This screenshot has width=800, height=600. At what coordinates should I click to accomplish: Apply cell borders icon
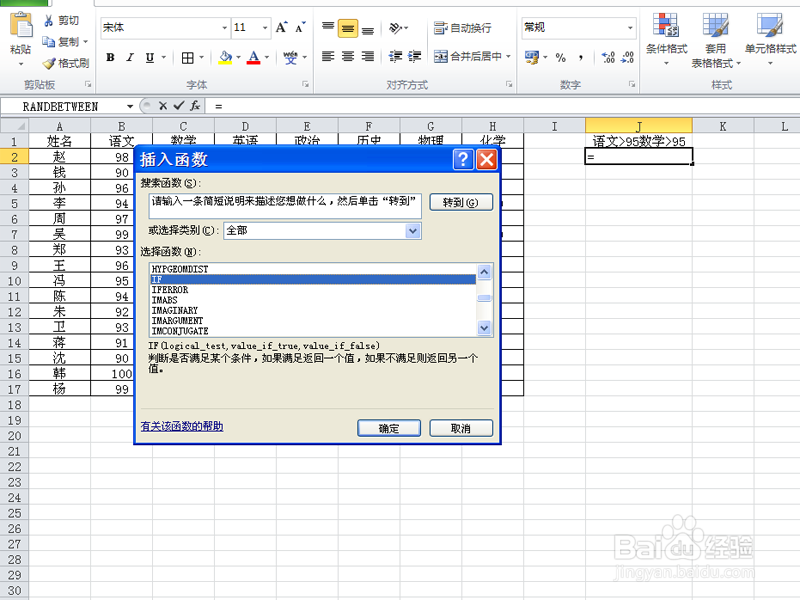point(187,58)
